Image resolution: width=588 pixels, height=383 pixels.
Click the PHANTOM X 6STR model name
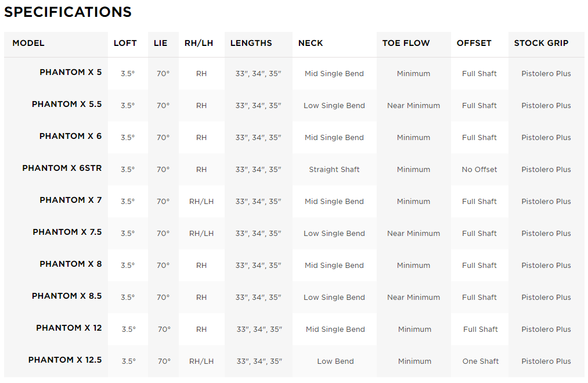tap(62, 168)
